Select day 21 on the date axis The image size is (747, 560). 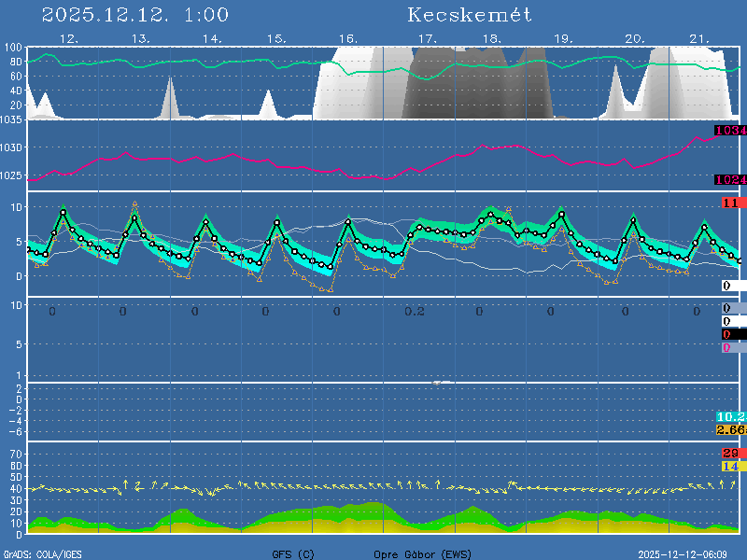point(698,39)
